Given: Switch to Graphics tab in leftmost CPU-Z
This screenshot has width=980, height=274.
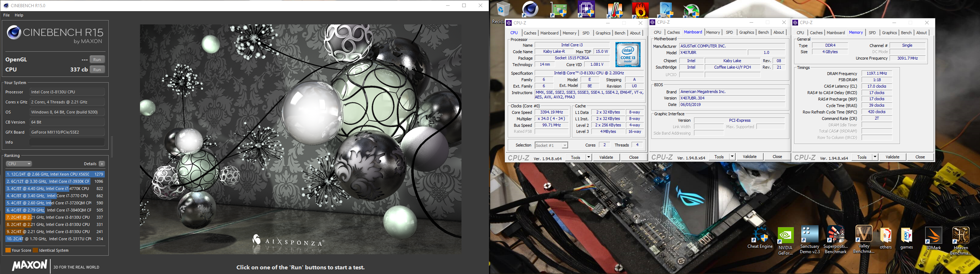Looking at the screenshot, I should 602,33.
